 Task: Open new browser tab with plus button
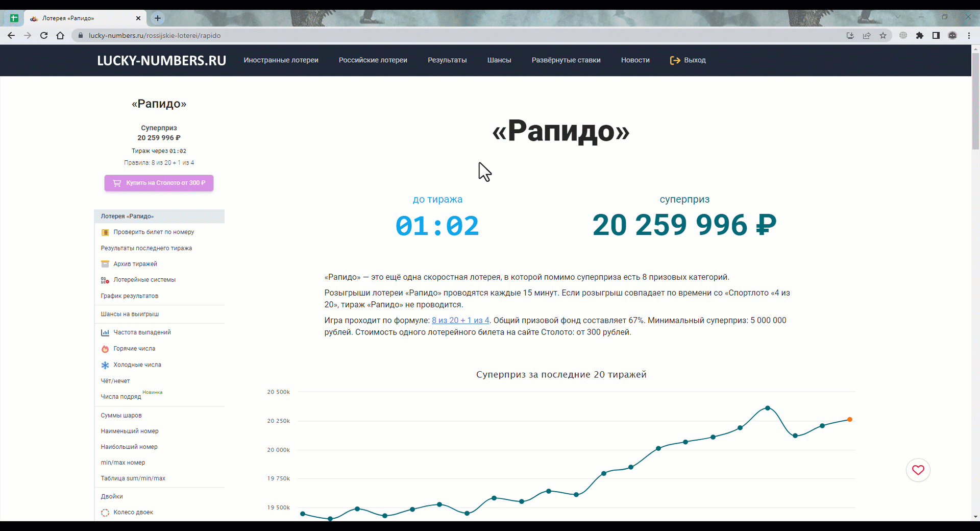pos(158,18)
